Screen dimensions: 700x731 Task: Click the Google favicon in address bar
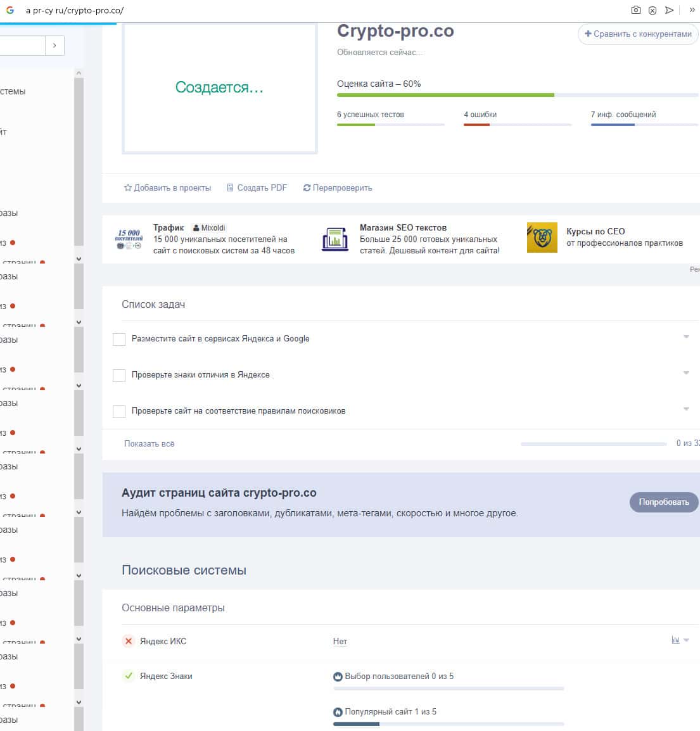click(x=10, y=10)
